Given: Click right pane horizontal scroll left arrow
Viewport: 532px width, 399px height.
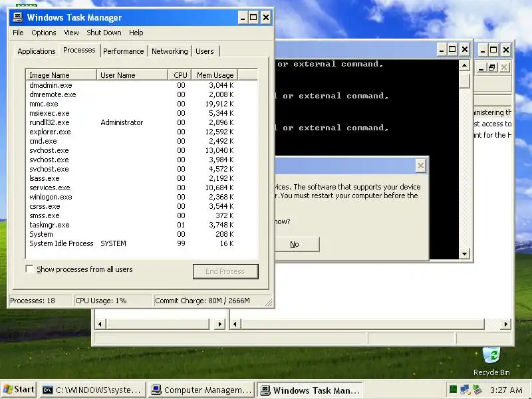Looking at the screenshot, I should 235,324.
